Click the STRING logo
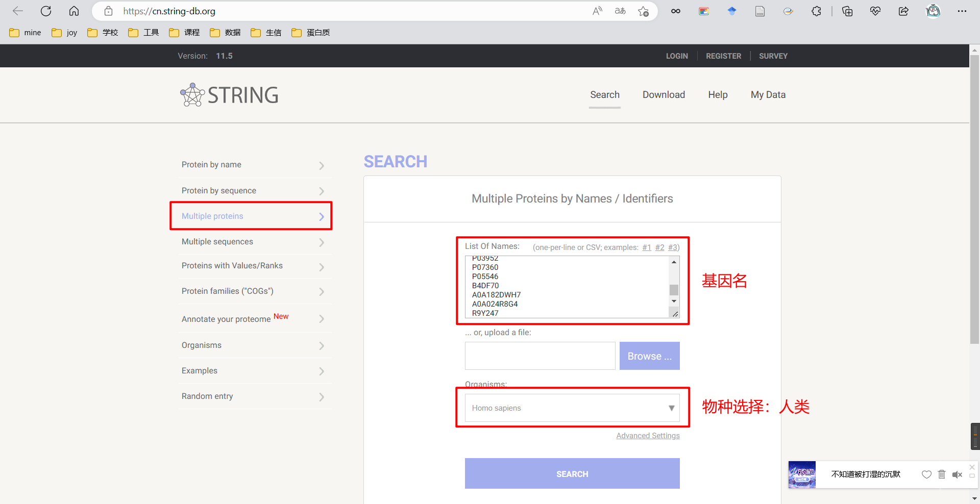Viewport: 980px width, 504px height. click(x=229, y=95)
